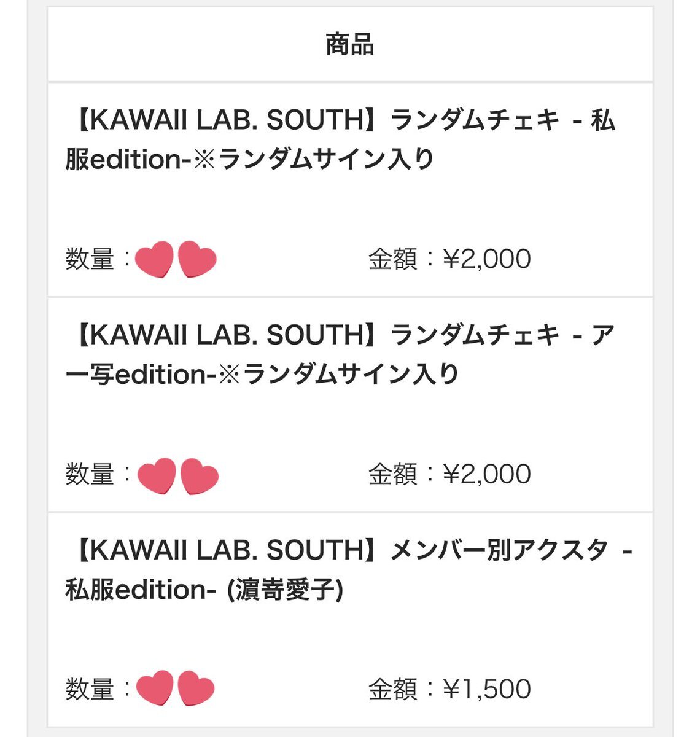Click the 金額 label of the アクスタ item
This screenshot has height=737, width=700.
393,689
